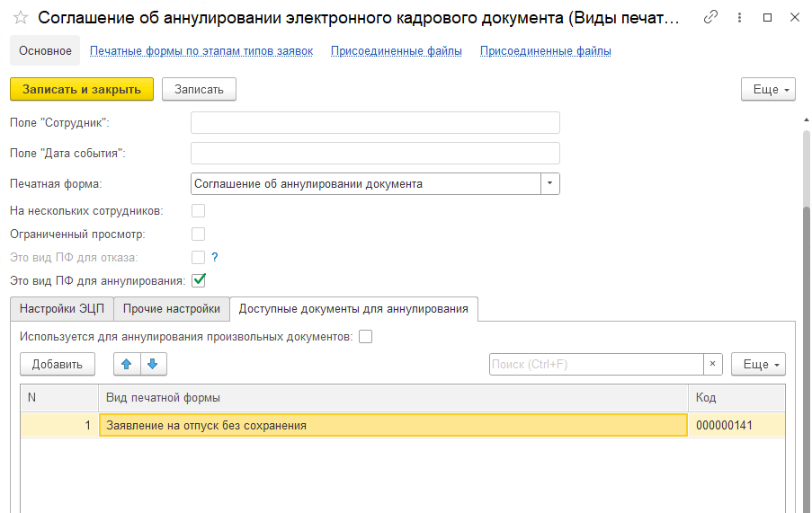Toggle the На нескольких сотрудников checkbox
This screenshot has width=812, height=513.
(x=199, y=211)
